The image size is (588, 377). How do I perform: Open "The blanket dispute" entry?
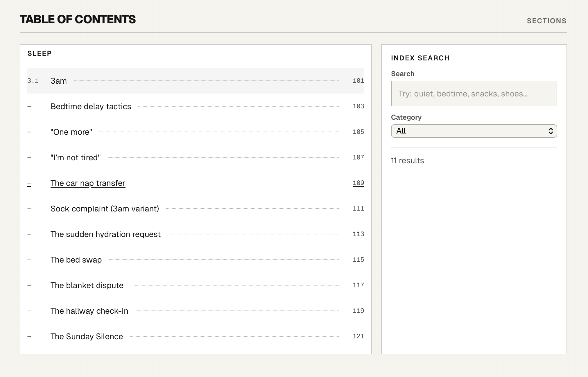point(87,285)
